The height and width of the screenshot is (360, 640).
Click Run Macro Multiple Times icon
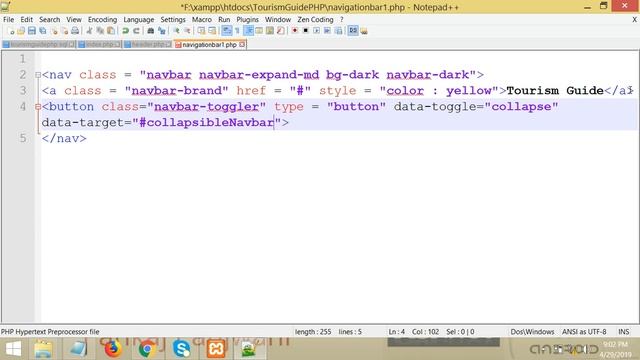click(x=327, y=31)
